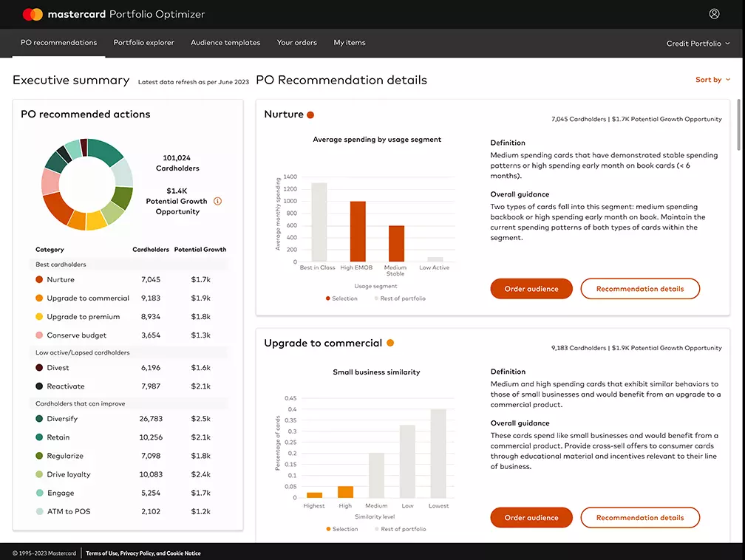Click the Mastercard logo
Image resolution: width=745 pixels, height=560 pixels.
click(31, 13)
